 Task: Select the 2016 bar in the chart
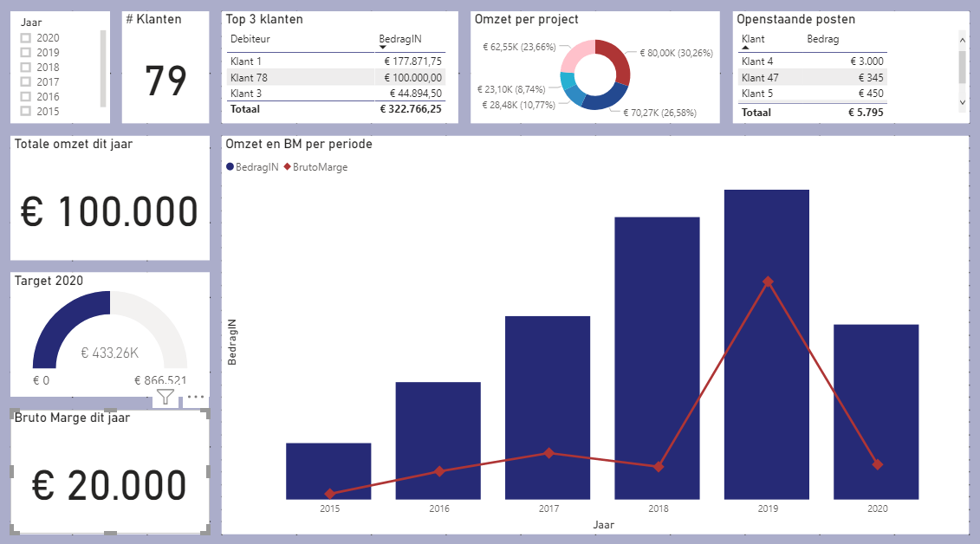point(438,441)
